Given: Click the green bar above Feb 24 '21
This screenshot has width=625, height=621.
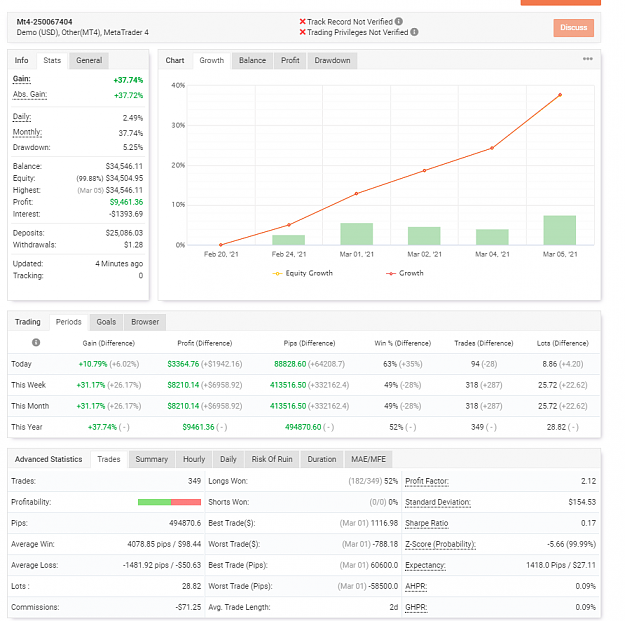Looking at the screenshot, I should tap(289, 240).
